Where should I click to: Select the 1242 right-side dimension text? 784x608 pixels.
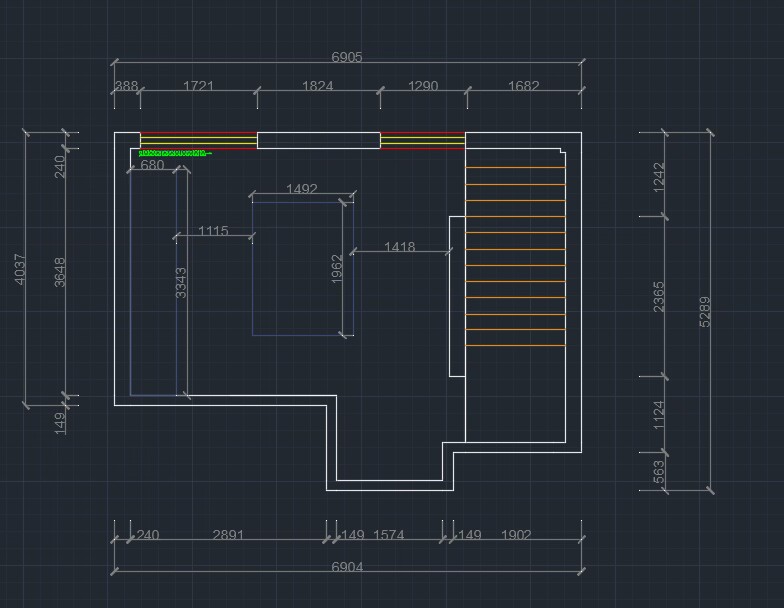pos(659,176)
